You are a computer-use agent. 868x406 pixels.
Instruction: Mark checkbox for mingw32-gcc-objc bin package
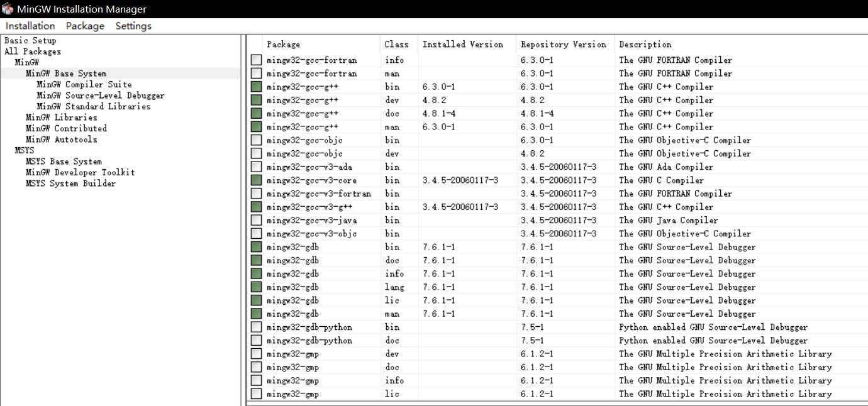point(256,140)
